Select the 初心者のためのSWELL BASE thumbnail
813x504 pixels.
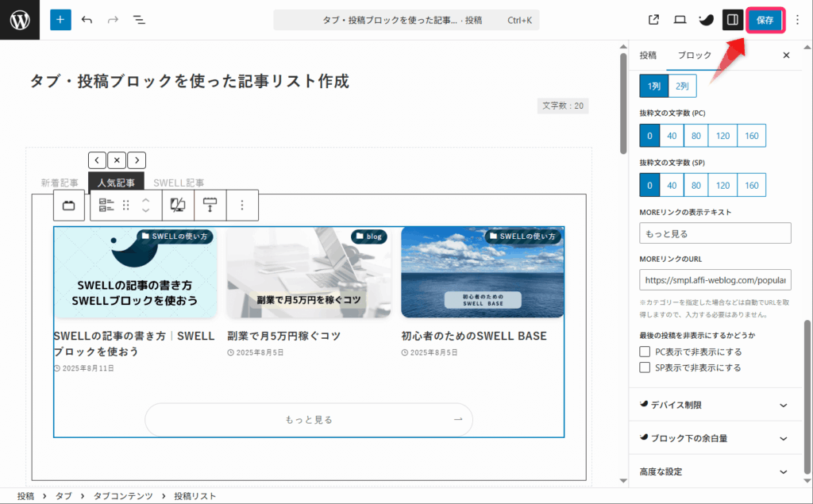pos(483,272)
